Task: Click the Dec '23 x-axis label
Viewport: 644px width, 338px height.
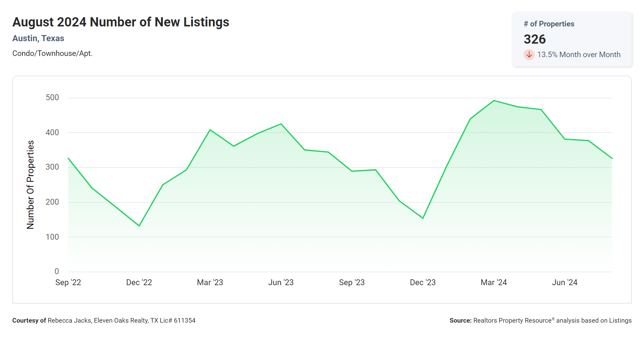Action: coord(423,282)
